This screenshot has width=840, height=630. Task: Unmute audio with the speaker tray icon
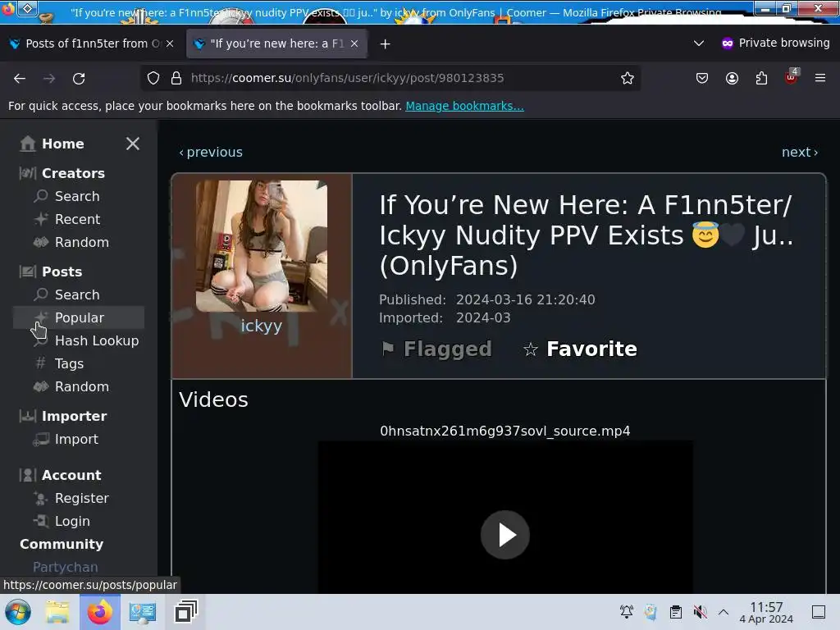700,612
